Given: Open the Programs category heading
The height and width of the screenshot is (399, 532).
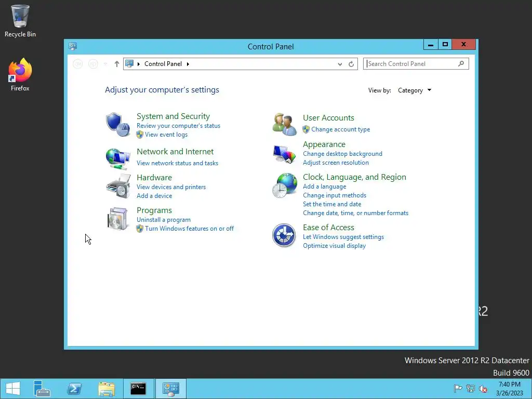Looking at the screenshot, I should tap(154, 210).
